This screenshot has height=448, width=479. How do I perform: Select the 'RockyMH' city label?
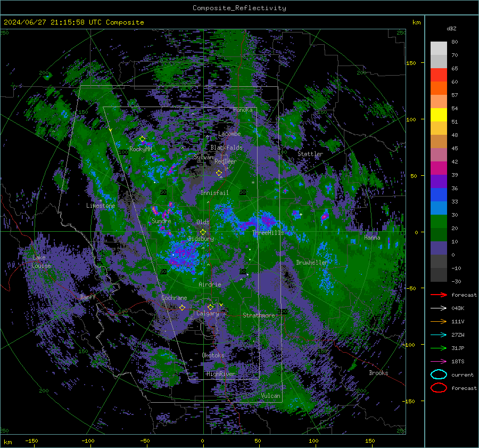141,149
